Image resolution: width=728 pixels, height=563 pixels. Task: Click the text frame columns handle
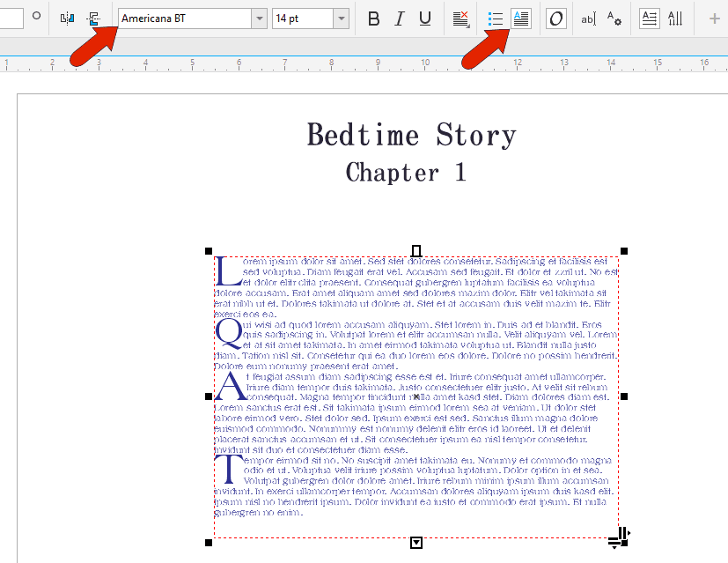[x=619, y=535]
